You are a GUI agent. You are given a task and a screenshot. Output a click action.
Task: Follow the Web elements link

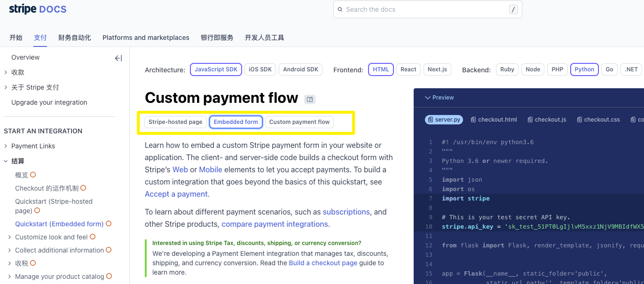pyautogui.click(x=180, y=169)
